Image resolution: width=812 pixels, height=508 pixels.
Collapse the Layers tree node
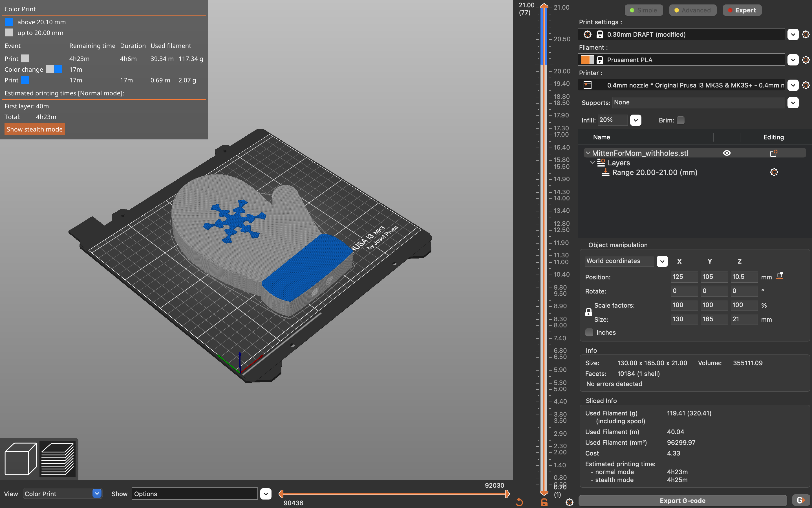[593, 163]
